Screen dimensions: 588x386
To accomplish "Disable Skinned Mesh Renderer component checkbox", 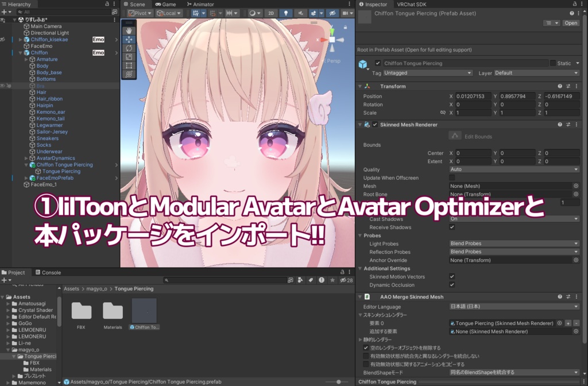I will pos(374,125).
